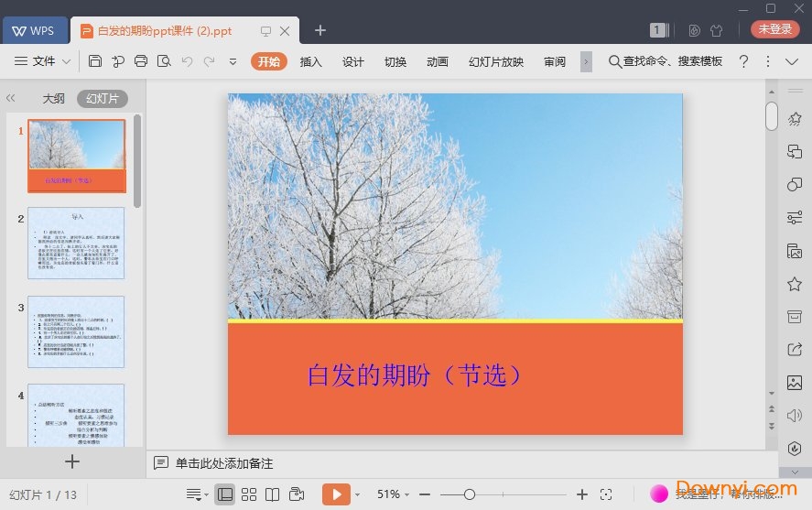Viewport: 812px width, 510px height.
Task: Open the properties sliders icon
Action: point(795,218)
